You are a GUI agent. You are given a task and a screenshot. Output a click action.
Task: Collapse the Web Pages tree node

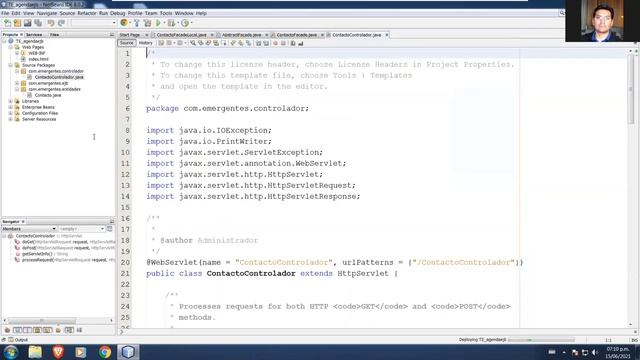11,47
